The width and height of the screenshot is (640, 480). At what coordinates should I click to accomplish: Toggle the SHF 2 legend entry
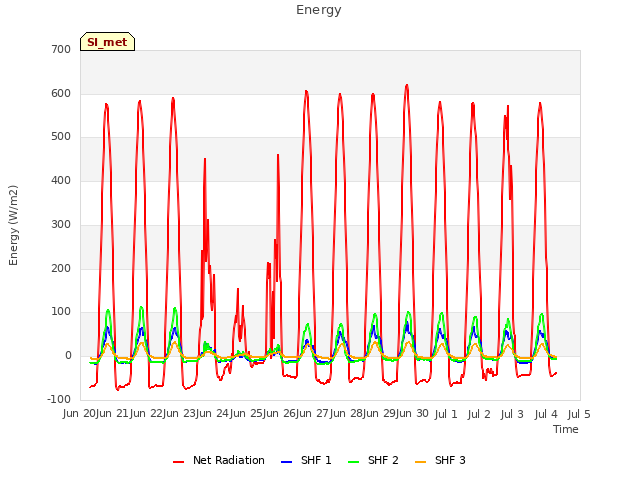(x=373, y=460)
